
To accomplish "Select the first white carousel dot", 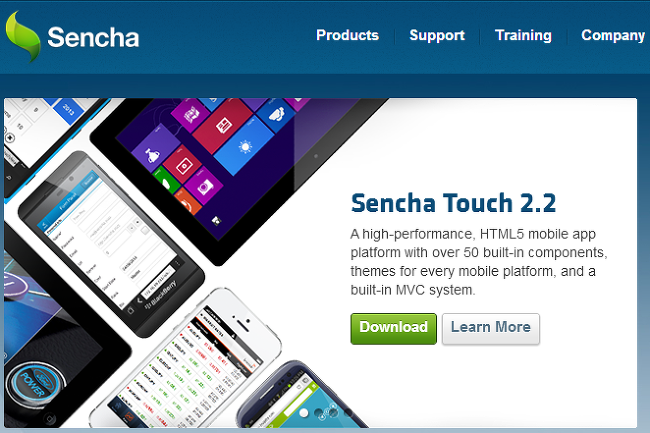I will [303, 413].
